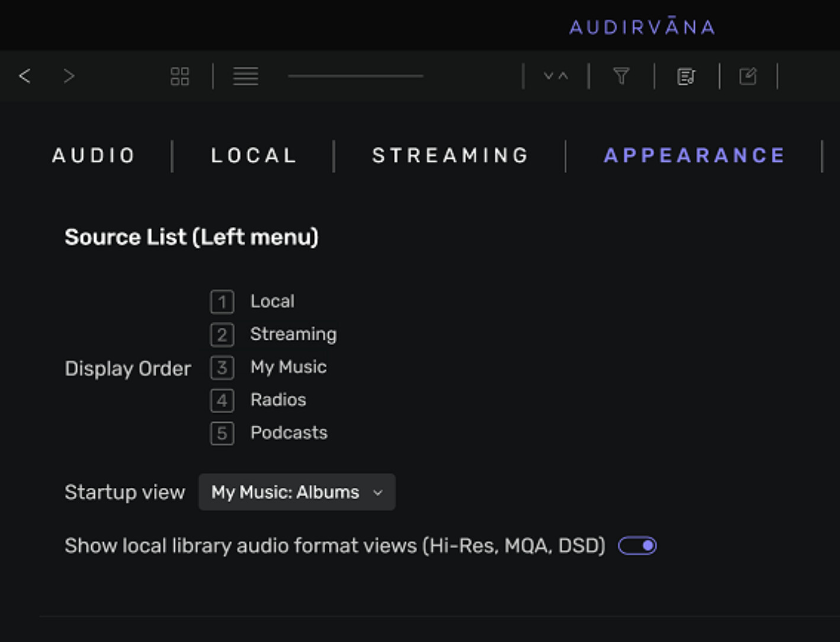Adjust the thumbnail size slider
The width and height of the screenshot is (840, 642).
[355, 76]
